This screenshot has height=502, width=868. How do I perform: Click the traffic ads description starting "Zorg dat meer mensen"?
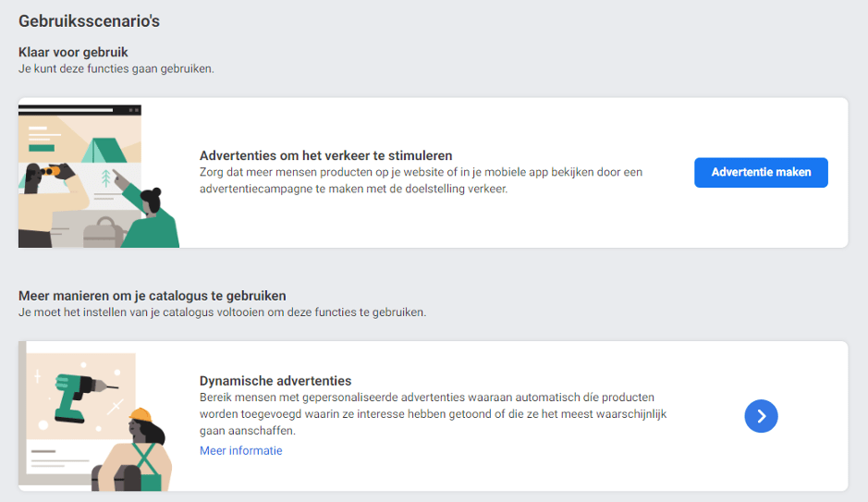click(x=421, y=180)
